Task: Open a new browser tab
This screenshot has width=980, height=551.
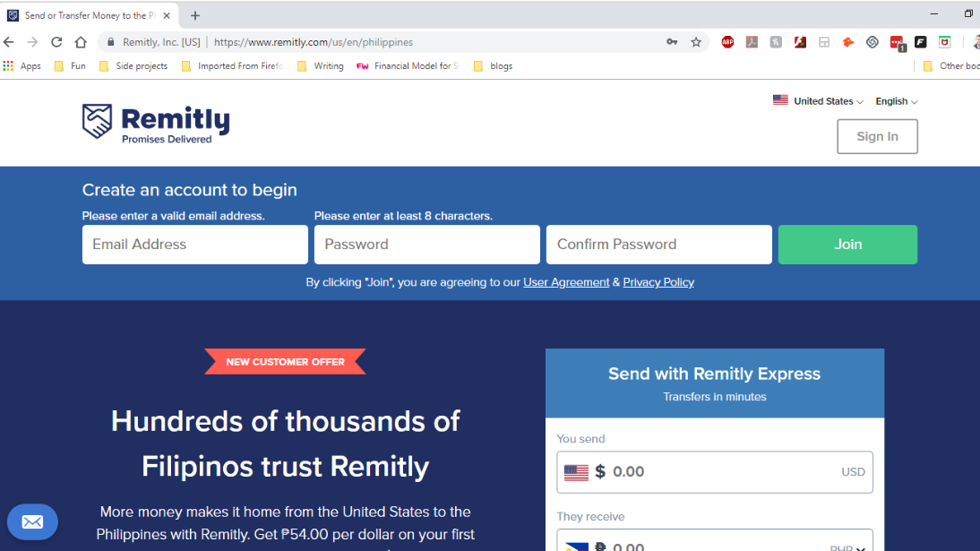Action: coord(195,15)
